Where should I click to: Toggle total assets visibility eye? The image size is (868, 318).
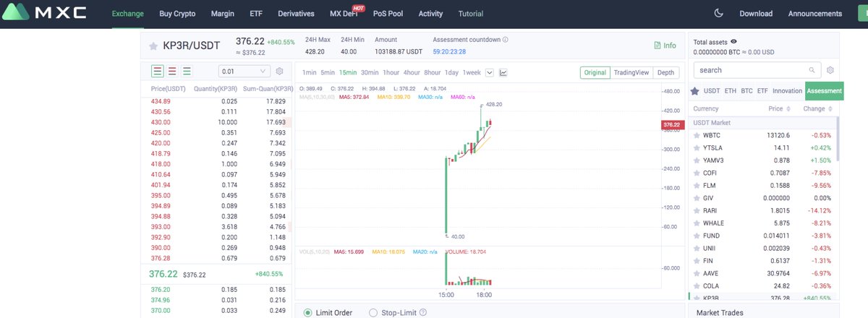click(x=734, y=42)
